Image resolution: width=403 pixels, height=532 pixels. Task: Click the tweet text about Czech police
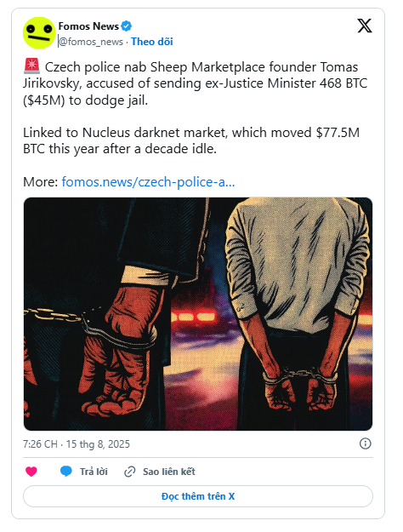point(196,83)
